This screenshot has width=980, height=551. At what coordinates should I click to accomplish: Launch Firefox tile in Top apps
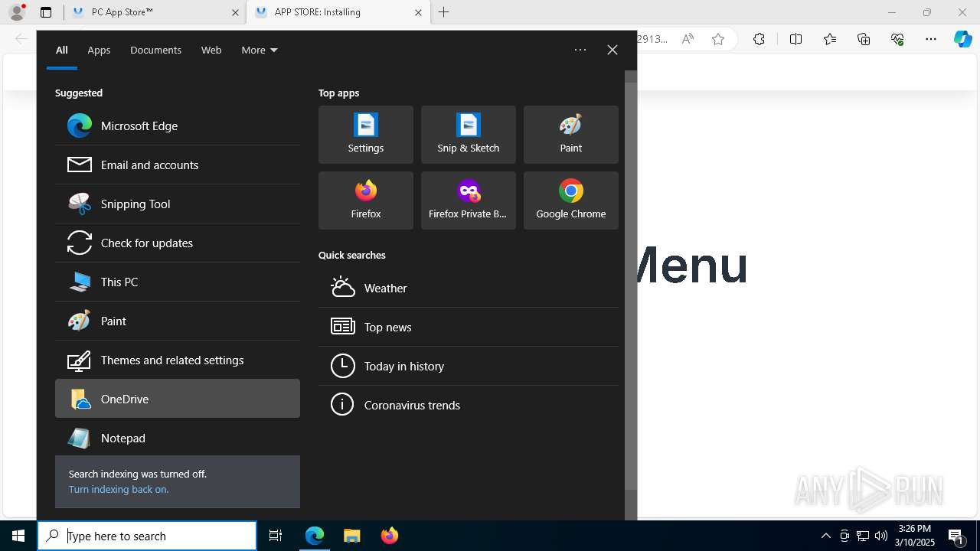pos(366,201)
